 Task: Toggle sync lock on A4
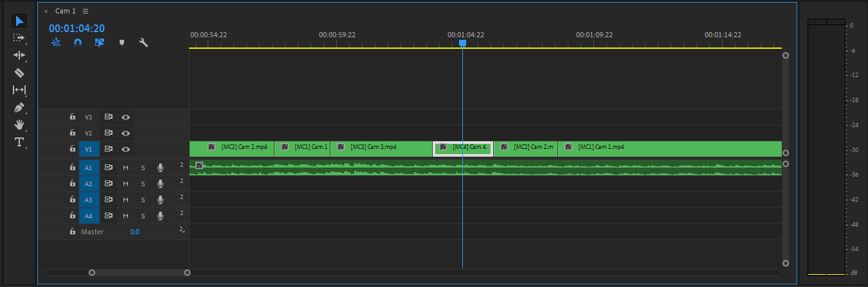click(109, 216)
